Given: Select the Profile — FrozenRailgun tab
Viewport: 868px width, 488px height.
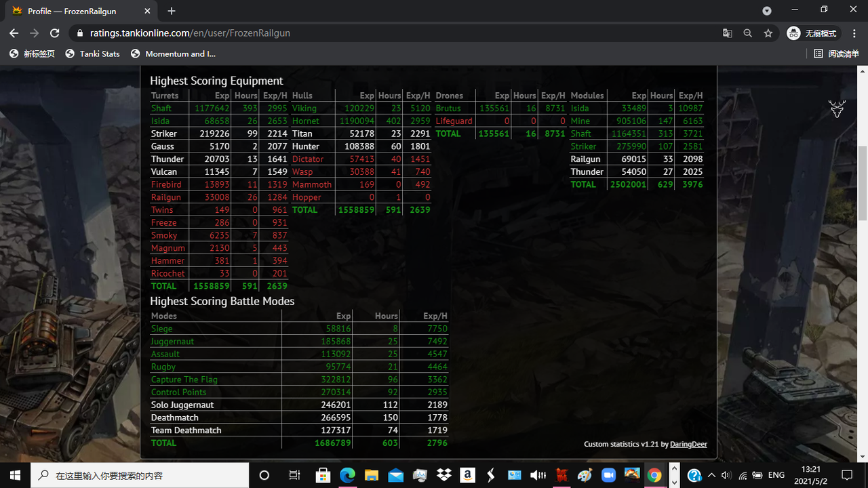Looking at the screenshot, I should point(81,11).
